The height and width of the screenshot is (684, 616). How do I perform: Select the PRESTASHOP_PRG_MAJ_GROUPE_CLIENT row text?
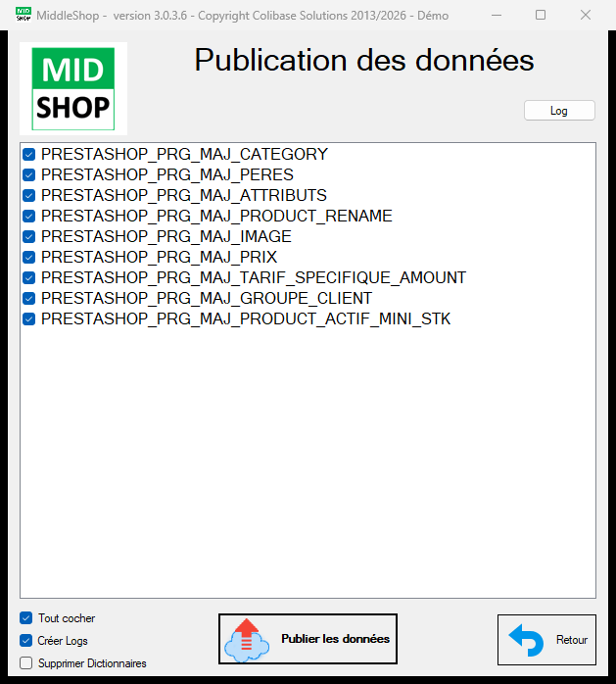[207, 298]
